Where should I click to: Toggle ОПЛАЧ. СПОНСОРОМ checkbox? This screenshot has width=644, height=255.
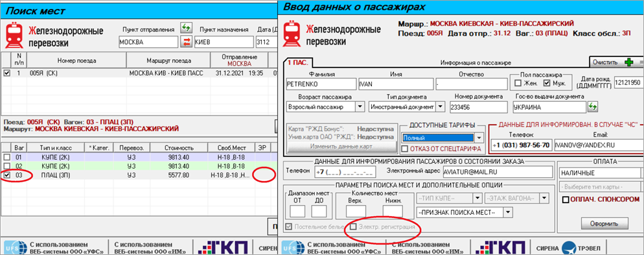pos(566,199)
